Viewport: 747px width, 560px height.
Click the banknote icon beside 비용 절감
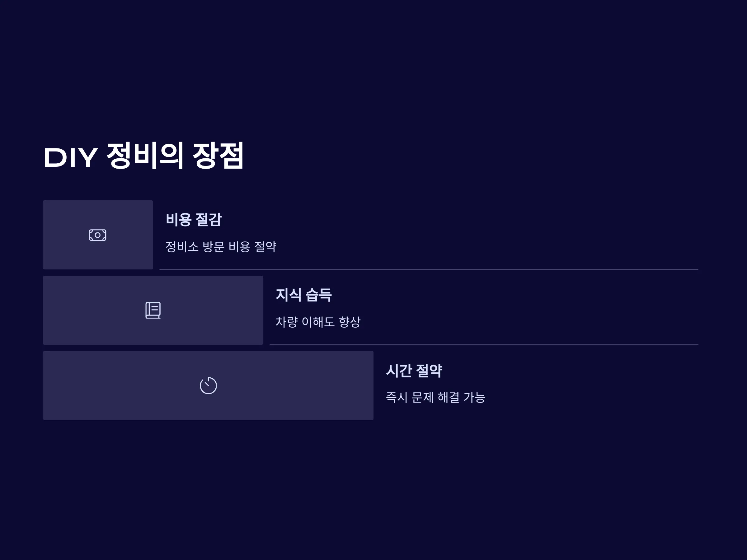tap(98, 235)
